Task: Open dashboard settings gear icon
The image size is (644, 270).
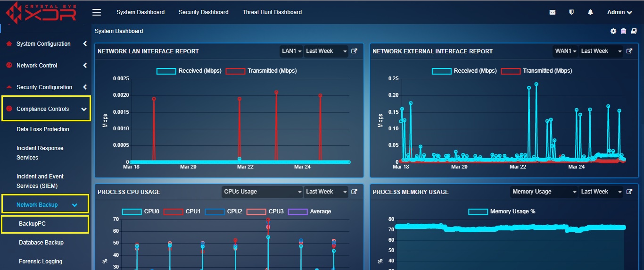Action: (613, 31)
